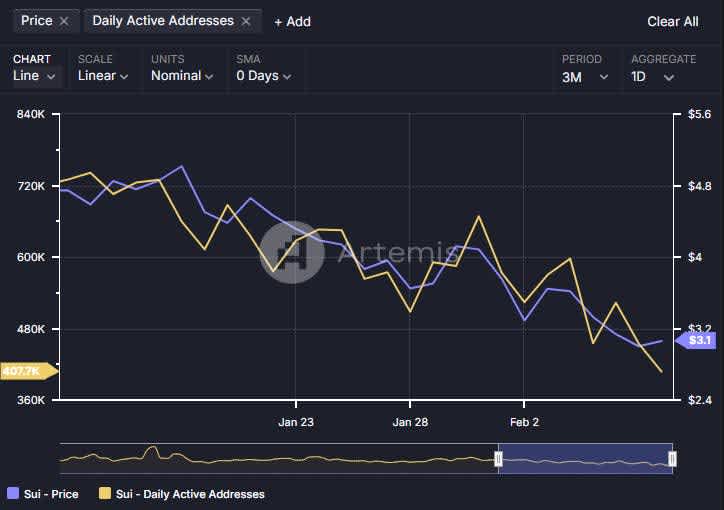Click the Feb 2 axis label
This screenshot has width=724, height=510.
pos(524,422)
